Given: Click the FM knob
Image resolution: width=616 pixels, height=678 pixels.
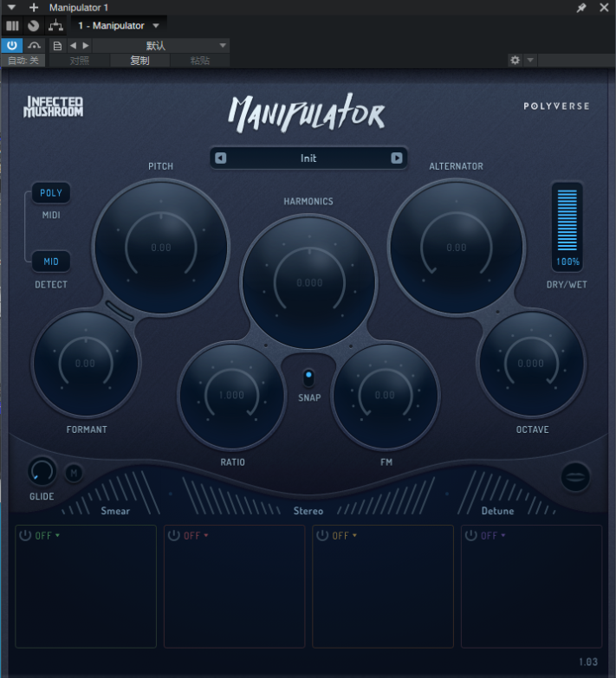Looking at the screenshot, I should coord(385,395).
